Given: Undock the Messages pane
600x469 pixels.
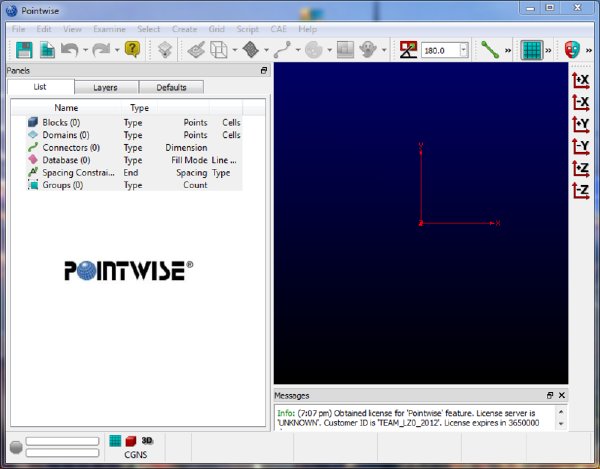Looking at the screenshot, I should coord(550,395).
